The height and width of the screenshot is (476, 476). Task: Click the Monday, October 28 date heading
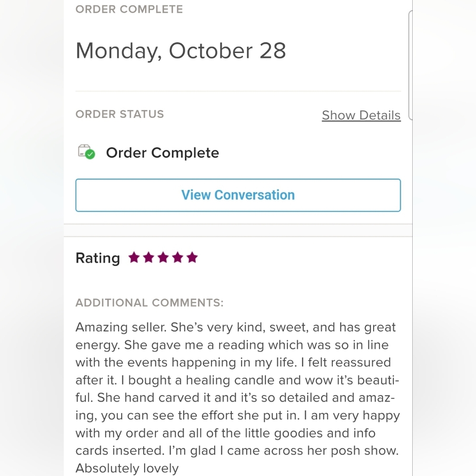coord(180,51)
